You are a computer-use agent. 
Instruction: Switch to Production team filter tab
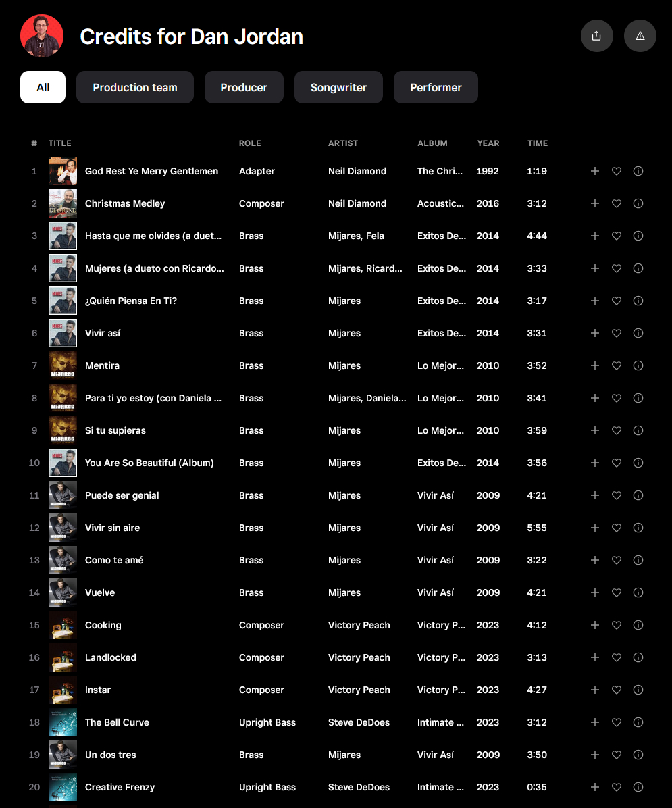pyautogui.click(x=135, y=87)
